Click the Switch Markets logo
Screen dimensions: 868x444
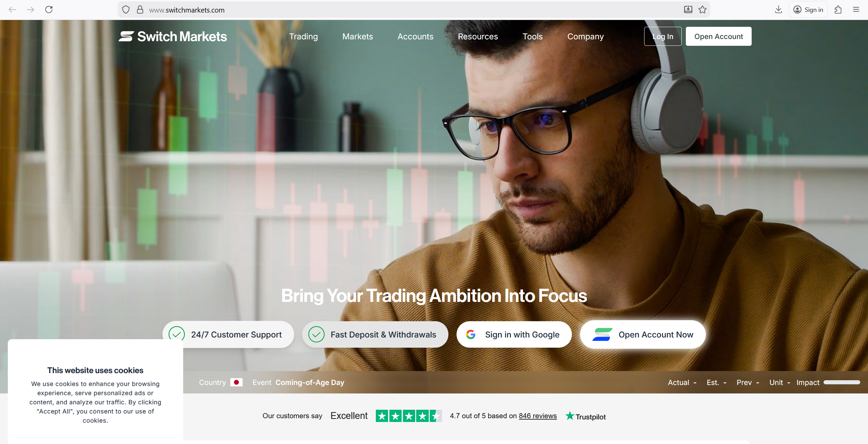pos(173,36)
